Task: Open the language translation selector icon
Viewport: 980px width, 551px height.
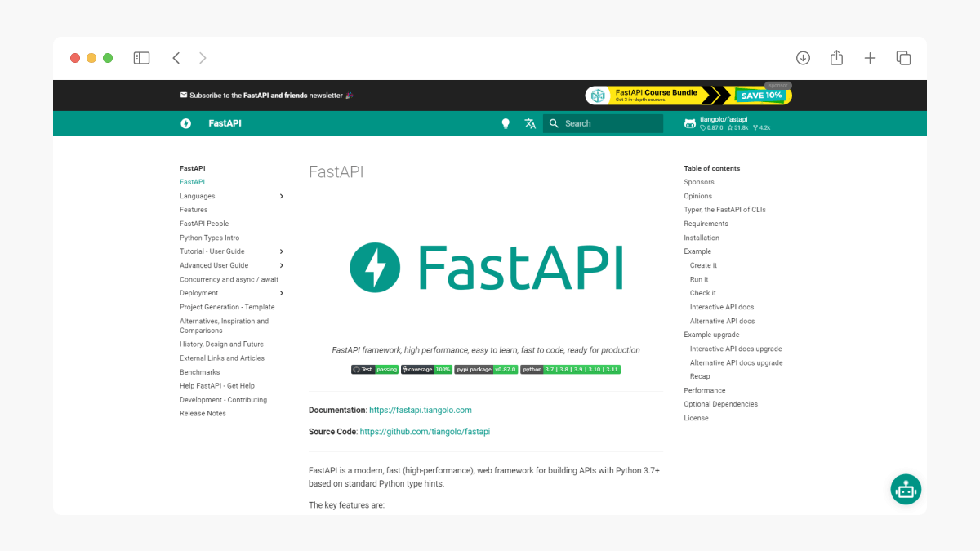Action: tap(530, 123)
